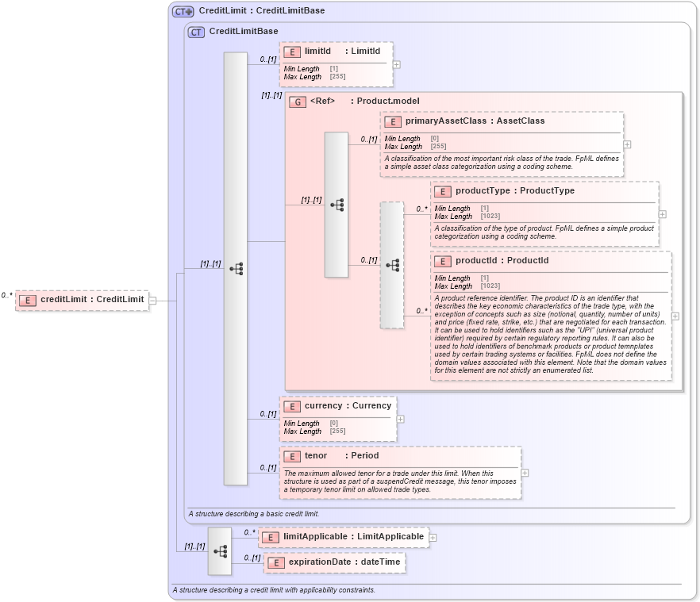The height and width of the screenshot is (602, 700).
Task: Click the CT icon beside CreditLimitBase
Action: coord(196,31)
